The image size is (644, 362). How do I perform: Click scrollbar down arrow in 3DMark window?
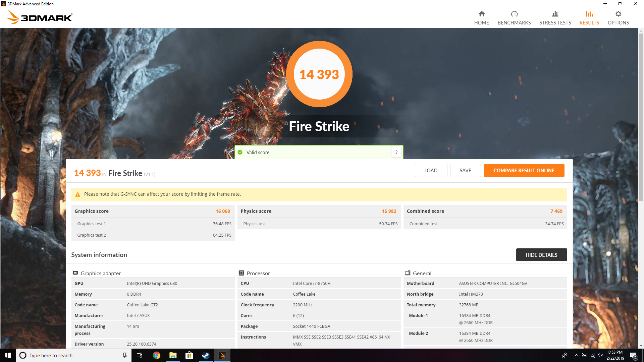[x=641, y=346]
